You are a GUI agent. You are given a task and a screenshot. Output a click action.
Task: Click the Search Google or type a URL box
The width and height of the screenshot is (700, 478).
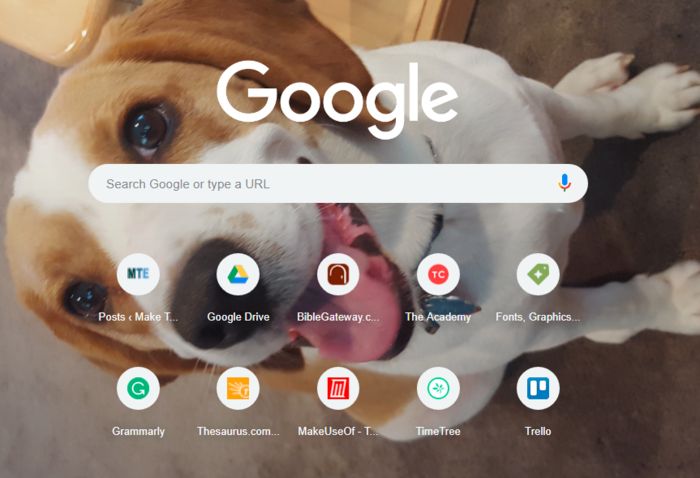tap(338, 183)
